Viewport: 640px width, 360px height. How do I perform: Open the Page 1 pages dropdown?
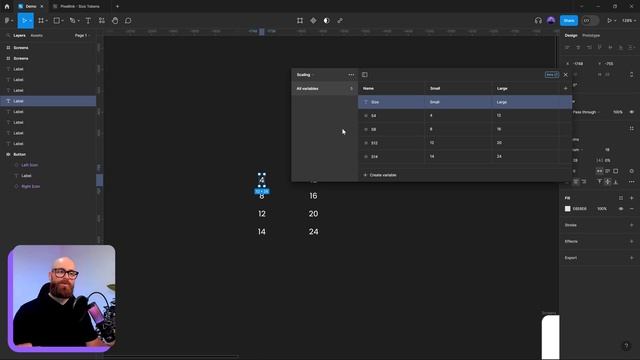[x=82, y=36]
